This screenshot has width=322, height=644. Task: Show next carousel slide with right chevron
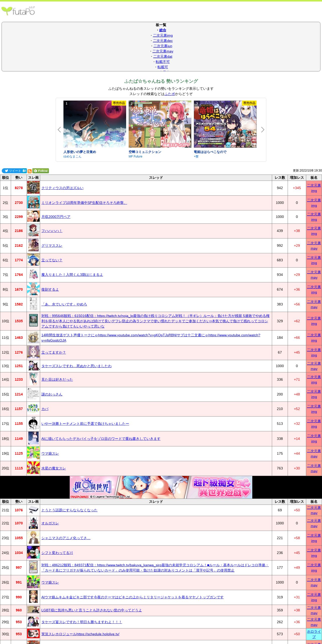click(263, 130)
